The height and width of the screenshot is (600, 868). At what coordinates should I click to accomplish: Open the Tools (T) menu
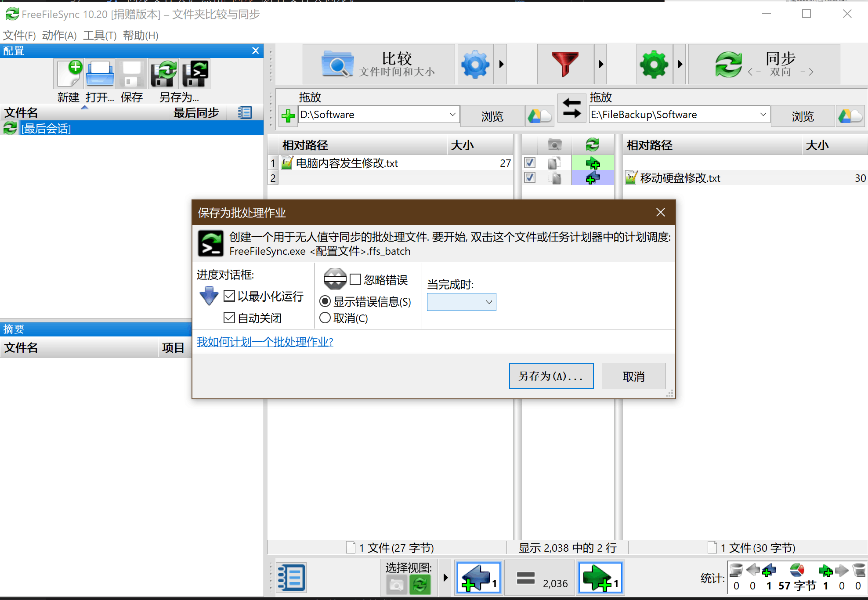(100, 35)
